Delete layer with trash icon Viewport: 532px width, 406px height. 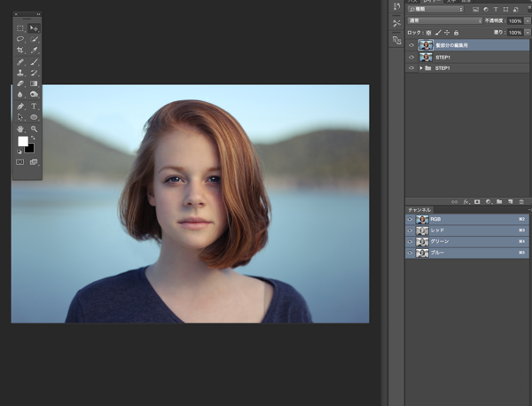click(x=521, y=202)
